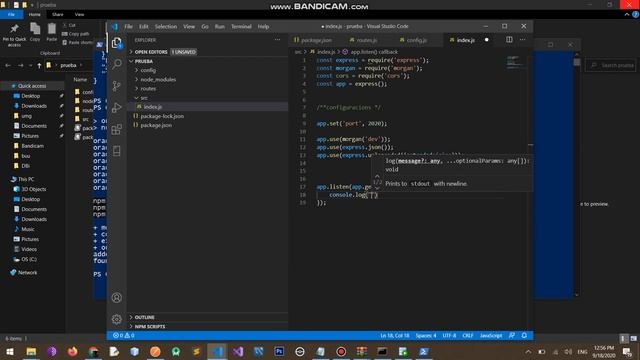Open the editor More Actions ellipsis

pyautogui.click(x=522, y=40)
